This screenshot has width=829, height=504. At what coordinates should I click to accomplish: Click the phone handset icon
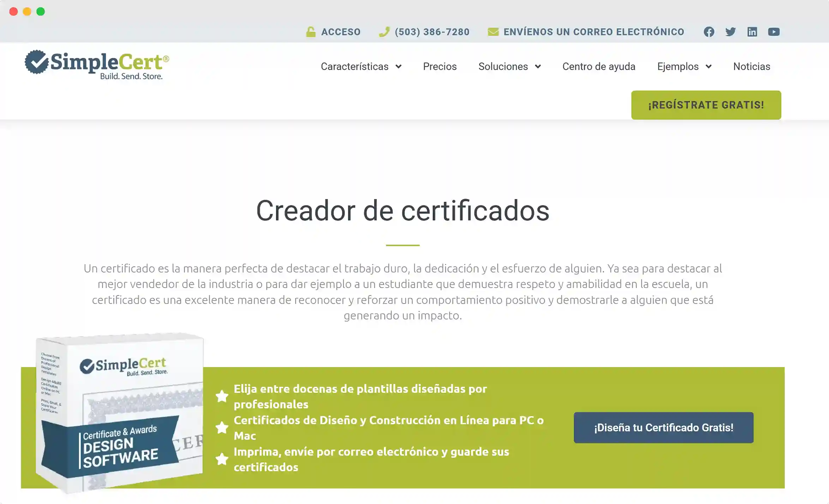[384, 32]
